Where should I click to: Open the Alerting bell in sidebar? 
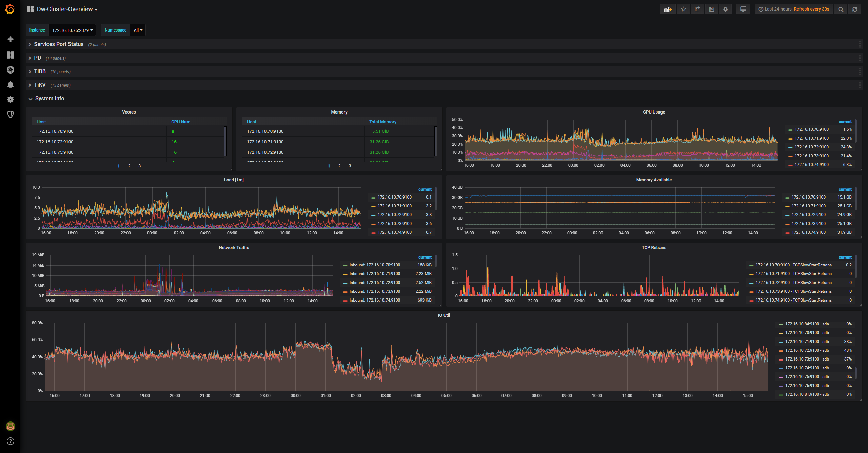click(11, 85)
